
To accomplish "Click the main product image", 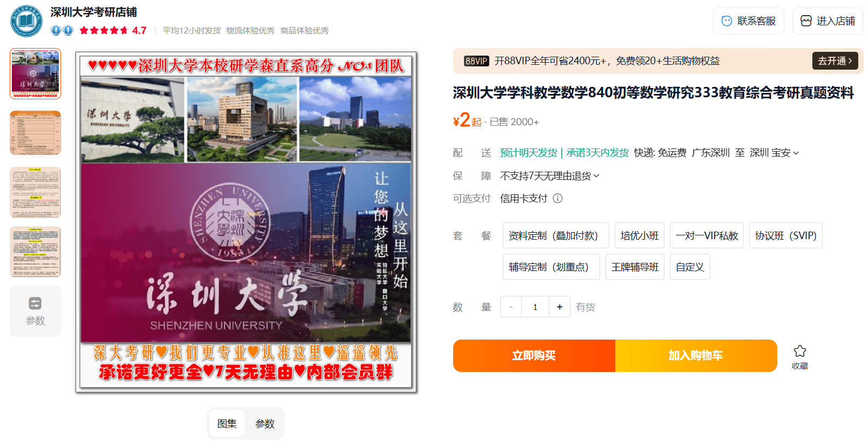I will pos(246,222).
